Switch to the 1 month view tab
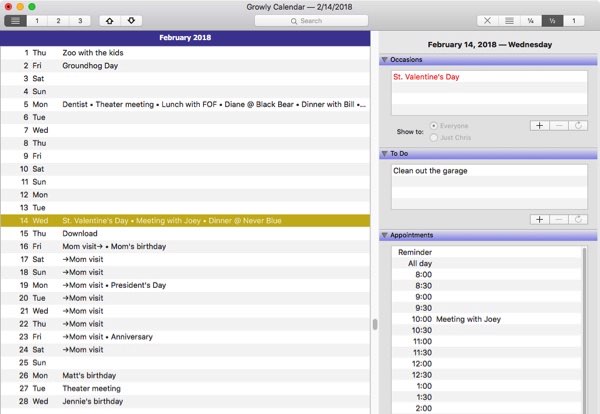The image size is (600, 414). [37, 20]
